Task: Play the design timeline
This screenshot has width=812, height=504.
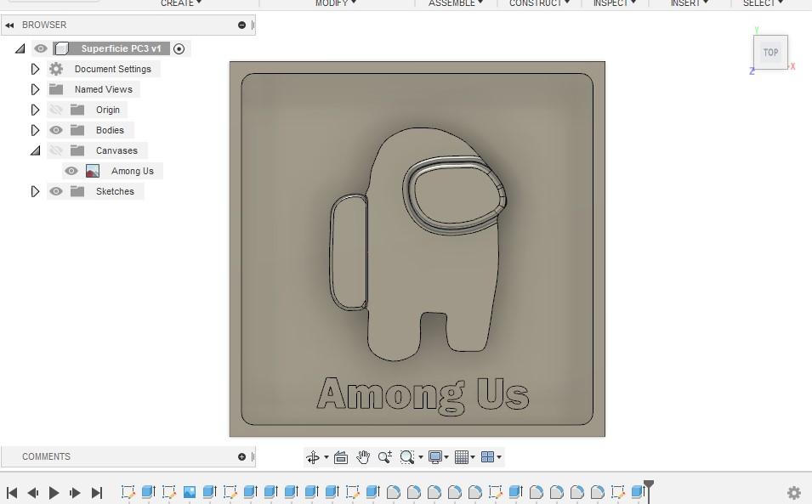Action: click(x=54, y=493)
